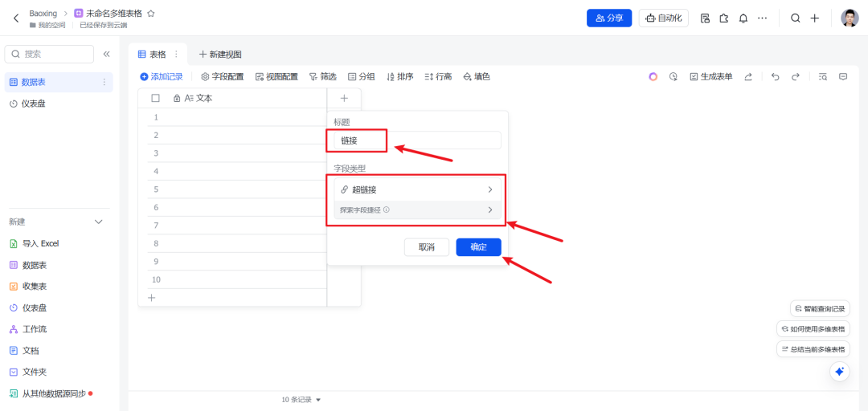Open the 填色 color fill tool
868x411 pixels.
pyautogui.click(x=476, y=77)
